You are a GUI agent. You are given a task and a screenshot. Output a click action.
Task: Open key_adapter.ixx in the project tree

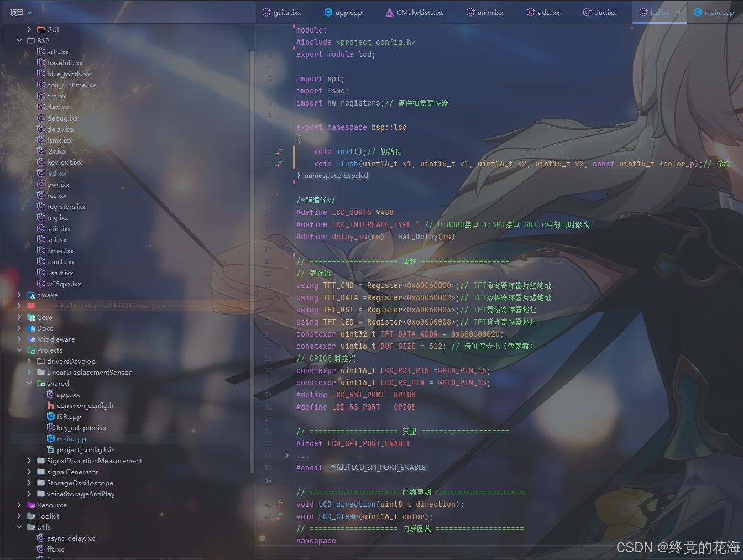[81, 427]
